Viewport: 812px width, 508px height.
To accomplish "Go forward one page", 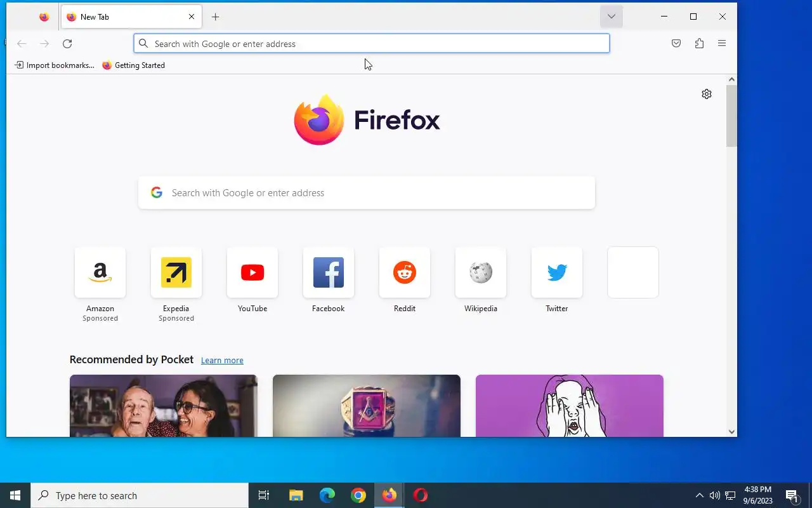I will pyautogui.click(x=44, y=44).
